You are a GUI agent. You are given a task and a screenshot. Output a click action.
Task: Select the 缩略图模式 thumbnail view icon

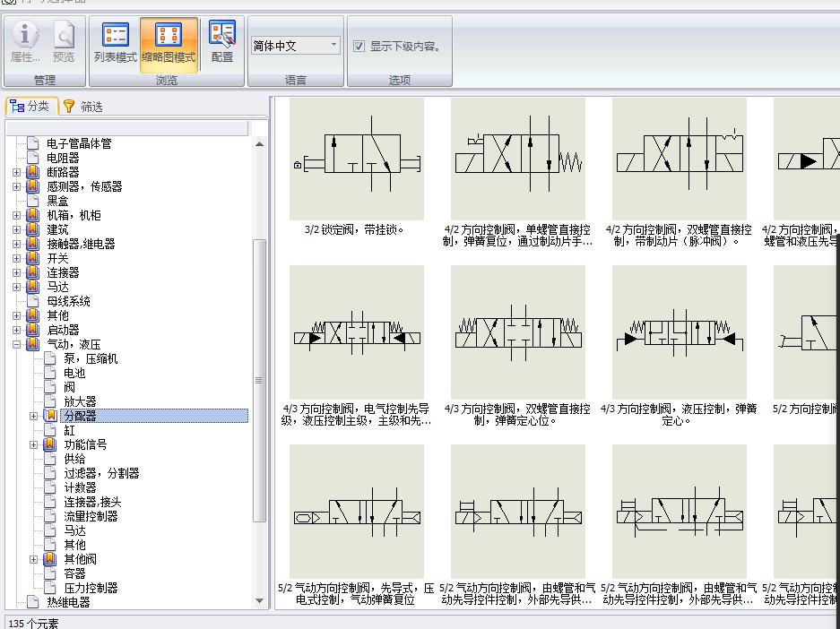point(169,36)
